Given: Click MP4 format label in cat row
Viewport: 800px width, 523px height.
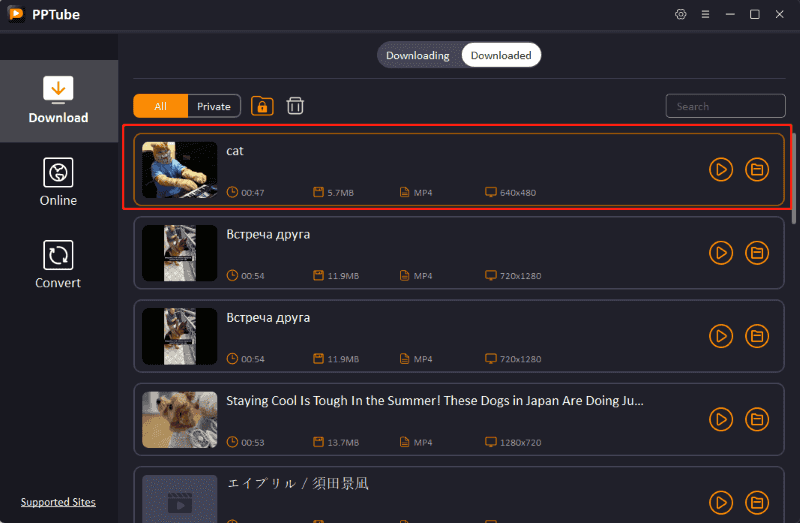Looking at the screenshot, I should (423, 193).
